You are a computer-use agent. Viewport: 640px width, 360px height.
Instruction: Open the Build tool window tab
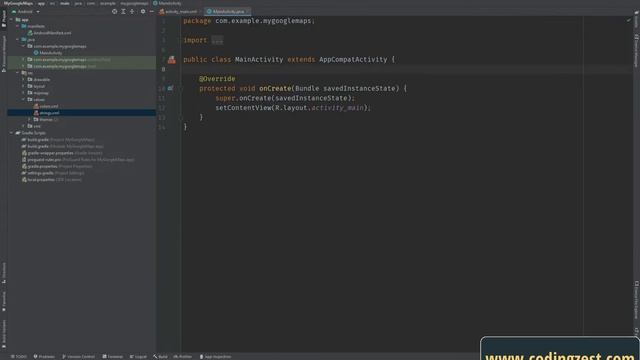click(x=160, y=357)
